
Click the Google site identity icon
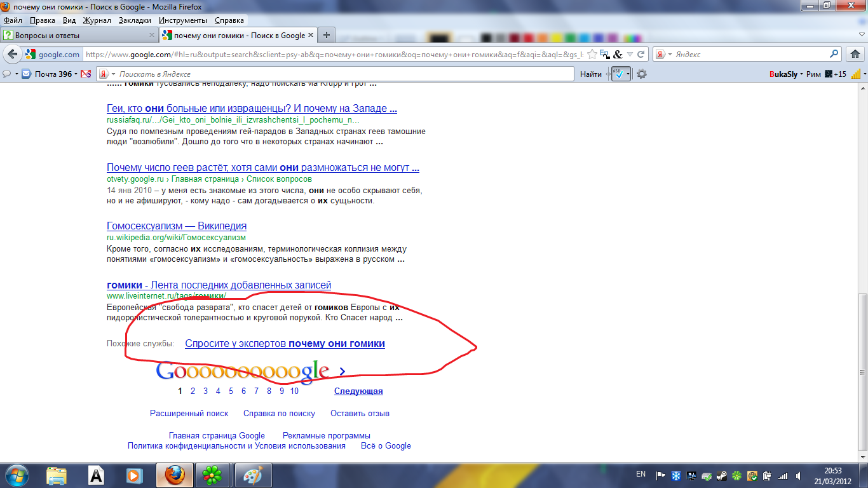pos(31,55)
